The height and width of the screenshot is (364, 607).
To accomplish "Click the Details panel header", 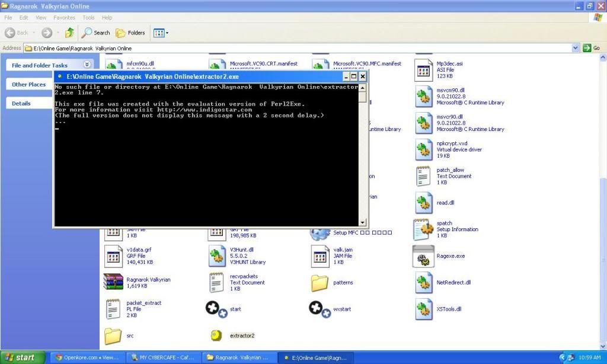I will click(30, 103).
